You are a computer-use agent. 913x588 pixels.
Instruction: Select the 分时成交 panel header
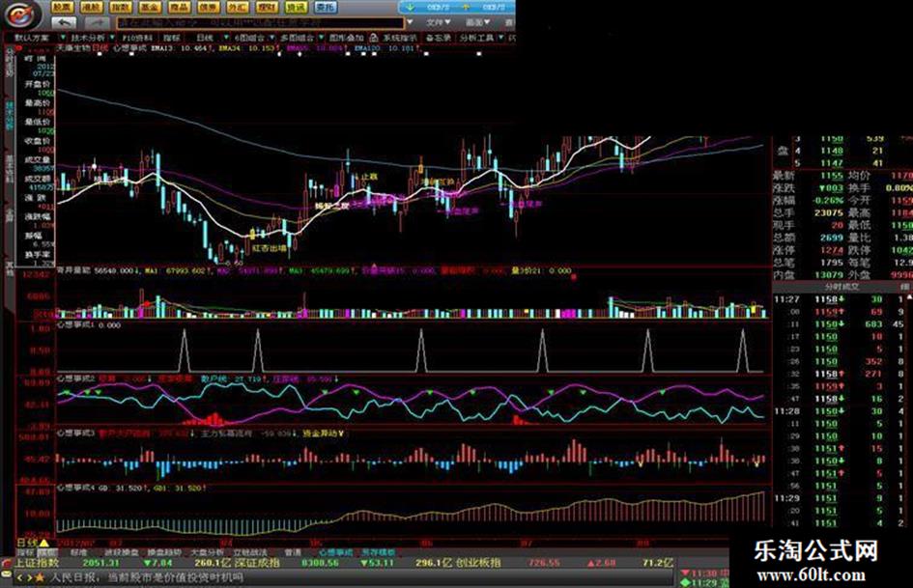coord(842,287)
